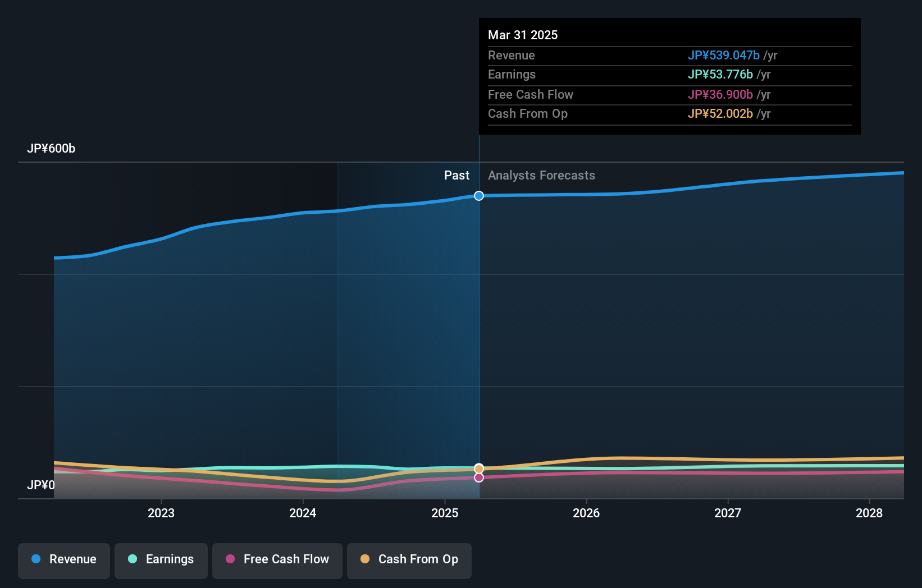The height and width of the screenshot is (588, 922).
Task: Click the JP¥539.047b revenue value
Action: (724, 55)
